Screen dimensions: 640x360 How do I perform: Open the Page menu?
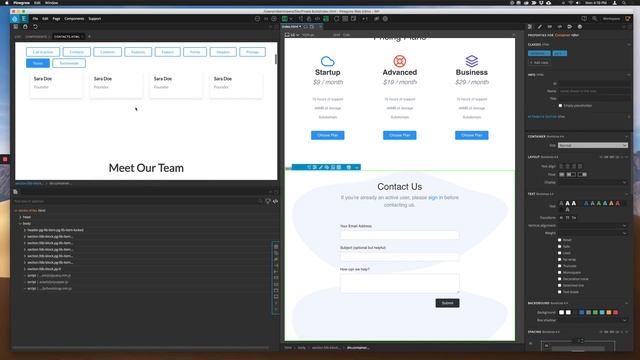(56, 19)
